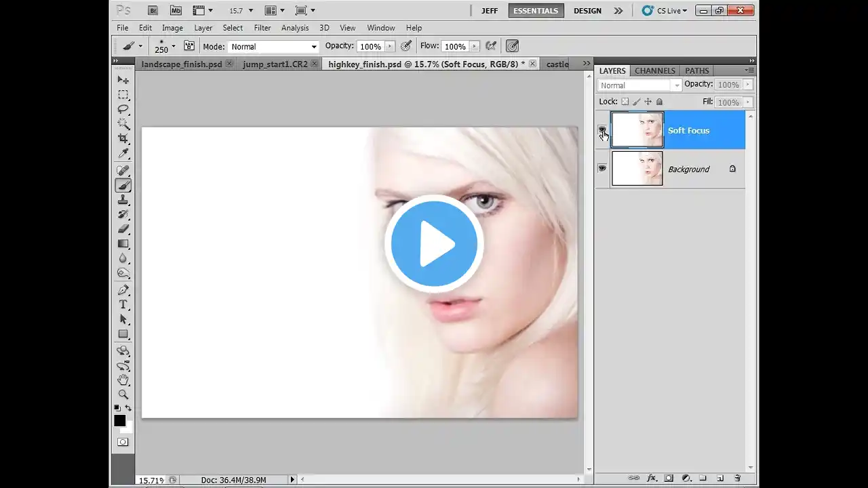Click the black foreground color swatch

coord(119,421)
